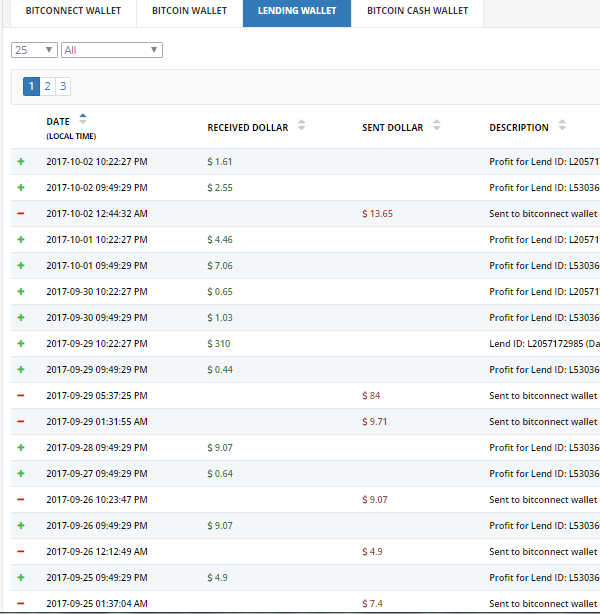Click plus icon on the $ 310 row

[21, 344]
